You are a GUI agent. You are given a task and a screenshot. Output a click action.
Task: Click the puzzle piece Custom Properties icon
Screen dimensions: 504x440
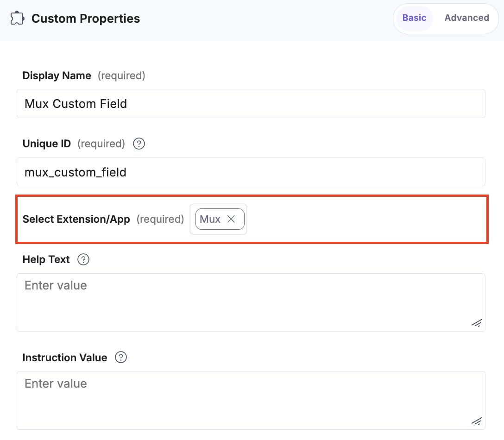coord(16,19)
